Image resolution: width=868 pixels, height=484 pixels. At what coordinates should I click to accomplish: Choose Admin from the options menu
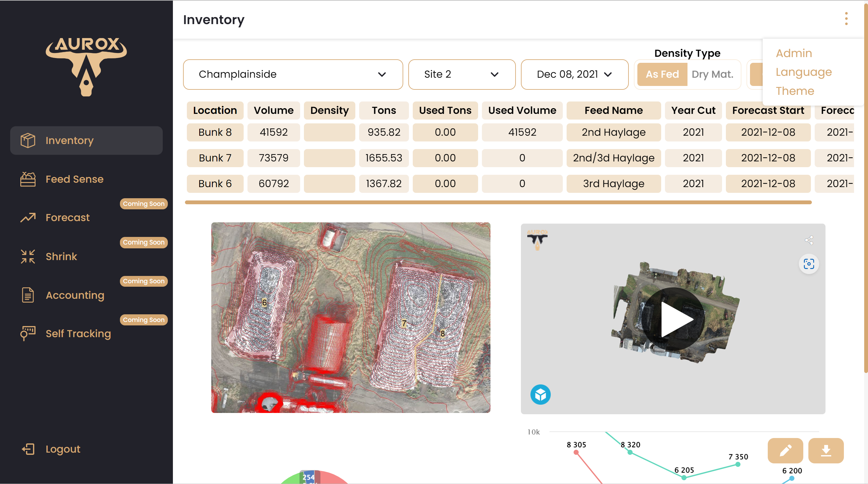coord(794,53)
